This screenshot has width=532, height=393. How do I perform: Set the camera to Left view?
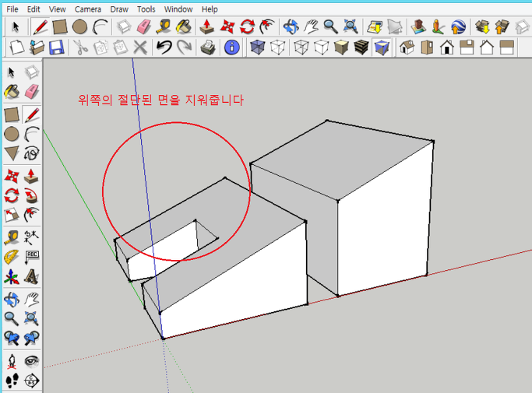(507, 47)
